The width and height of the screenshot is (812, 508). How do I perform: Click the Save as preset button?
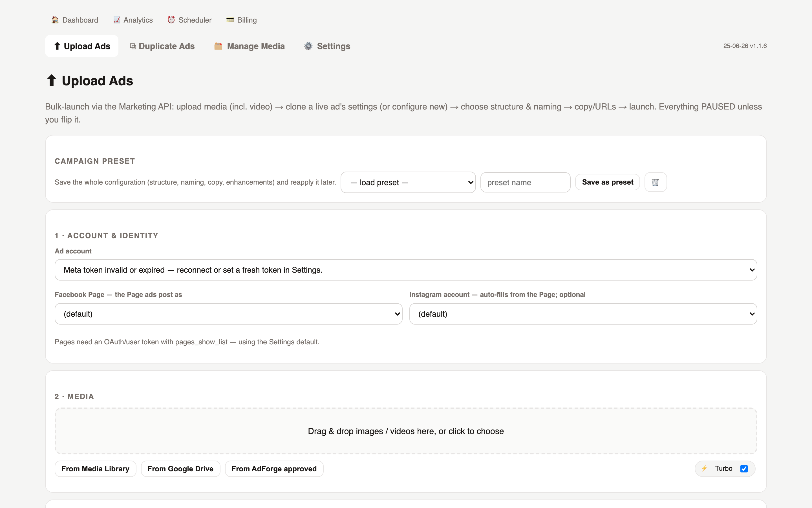tap(608, 182)
